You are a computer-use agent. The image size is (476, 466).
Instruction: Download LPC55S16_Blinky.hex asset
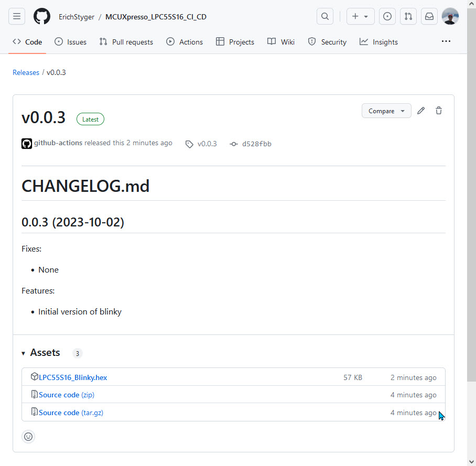73,377
